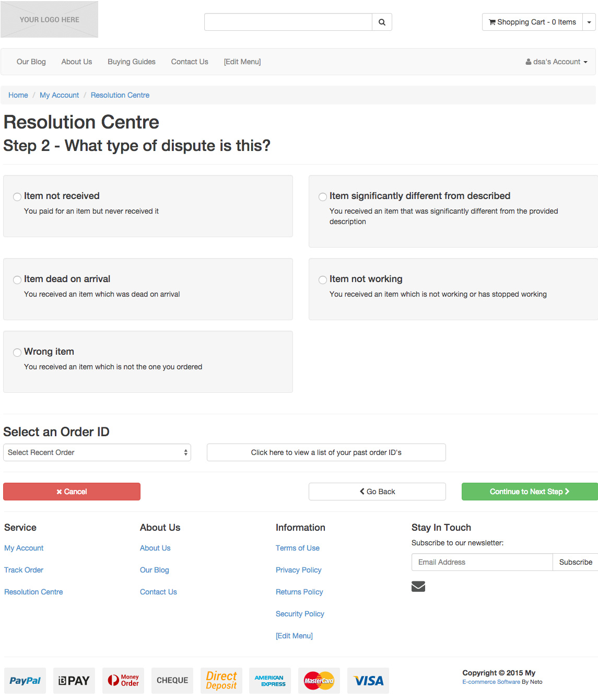
Task: Click the envelope icon under Stay In Touch
Action: coord(418,586)
